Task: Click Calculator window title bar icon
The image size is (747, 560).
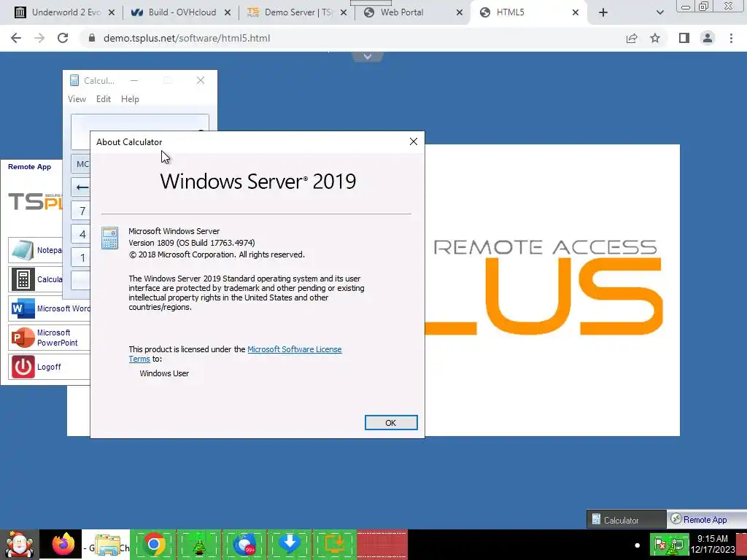Action: [74, 80]
